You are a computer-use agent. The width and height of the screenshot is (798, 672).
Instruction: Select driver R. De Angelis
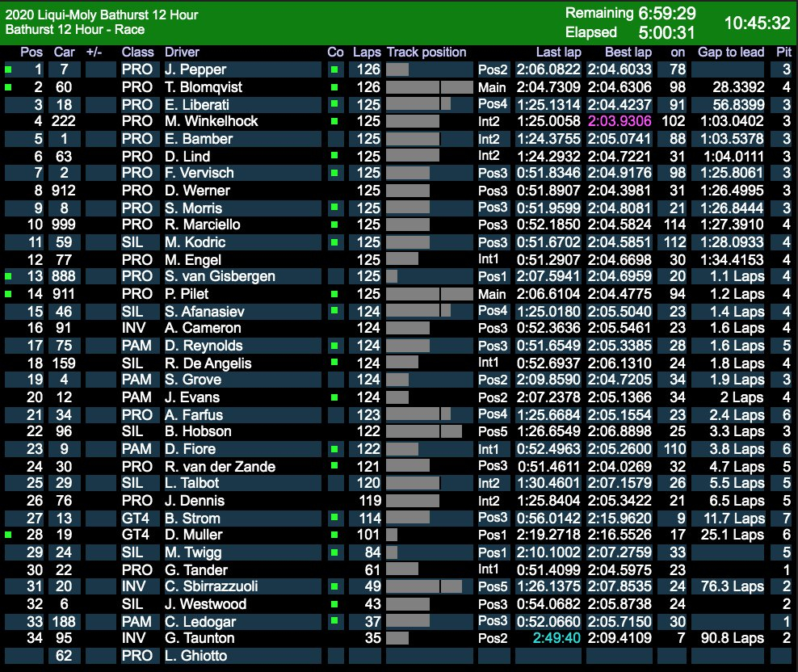click(208, 363)
